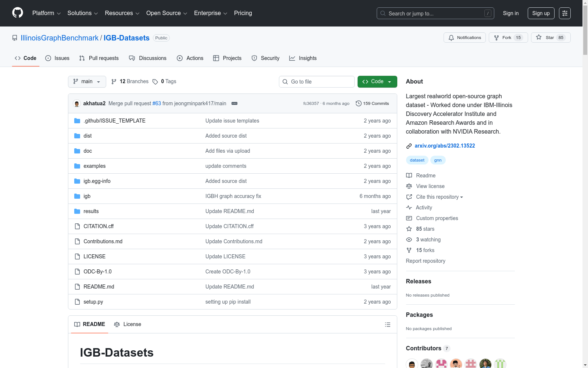Open the IGB-Datasets repository link
The image size is (588, 368).
coord(126,38)
